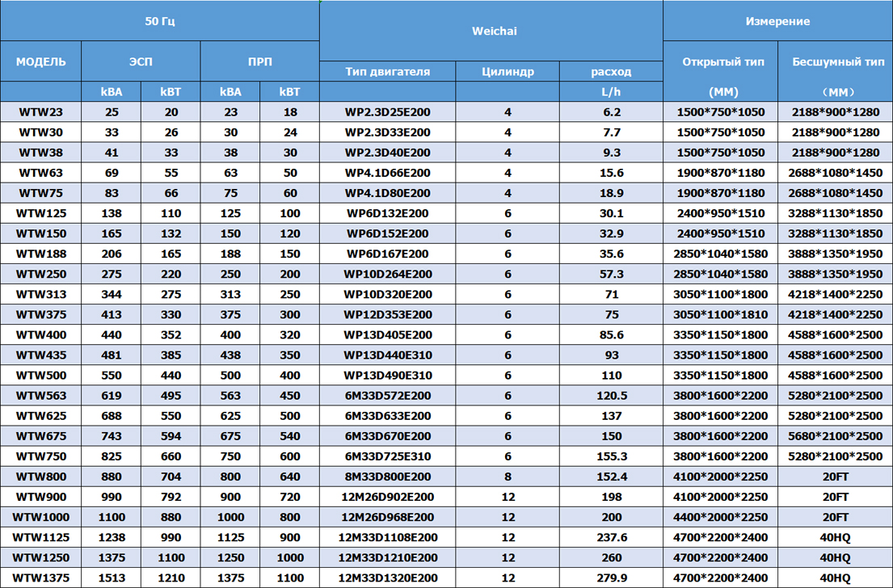The height and width of the screenshot is (588, 893).
Task: Click model cell "WTW1250"
Action: [41, 558]
